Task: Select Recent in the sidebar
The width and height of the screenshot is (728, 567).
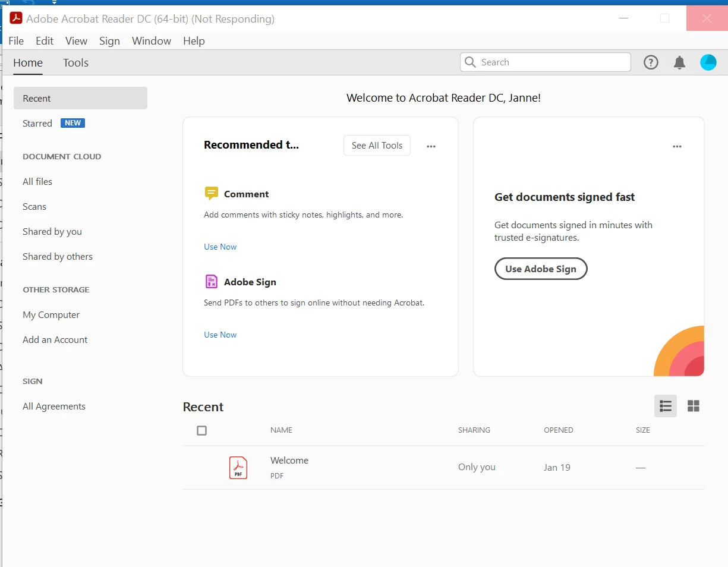Action: tap(80, 98)
